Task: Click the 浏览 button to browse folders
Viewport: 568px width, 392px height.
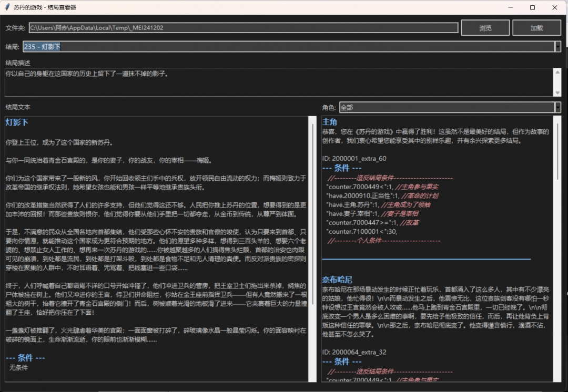Action: tap(485, 28)
